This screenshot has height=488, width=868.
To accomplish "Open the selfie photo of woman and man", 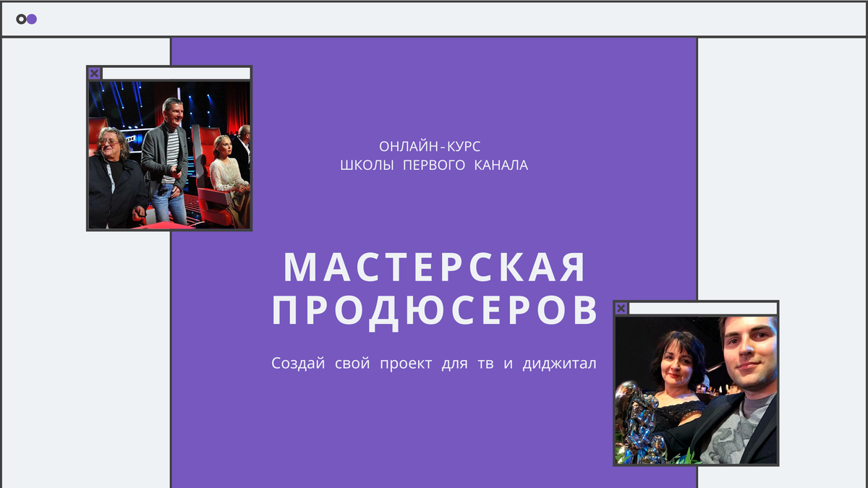I will click(x=696, y=390).
